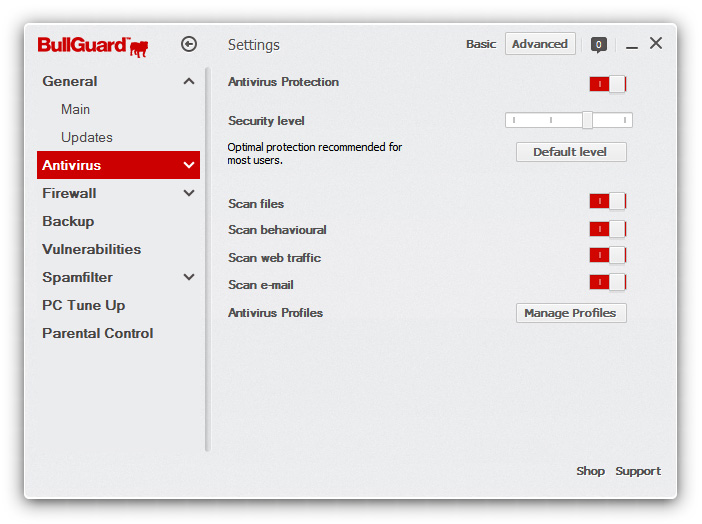The height and width of the screenshot is (524, 702).
Task: Expand the Antivirus section chevron
Action: pos(189,165)
